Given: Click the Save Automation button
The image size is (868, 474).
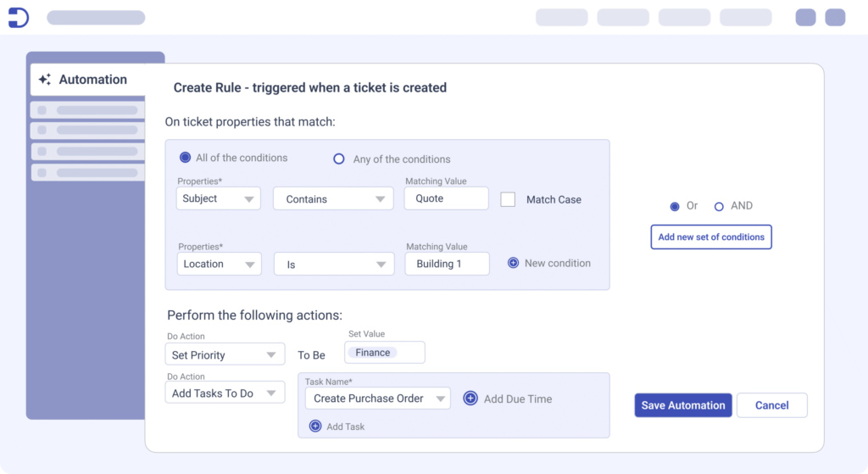Looking at the screenshot, I should 682,405.
